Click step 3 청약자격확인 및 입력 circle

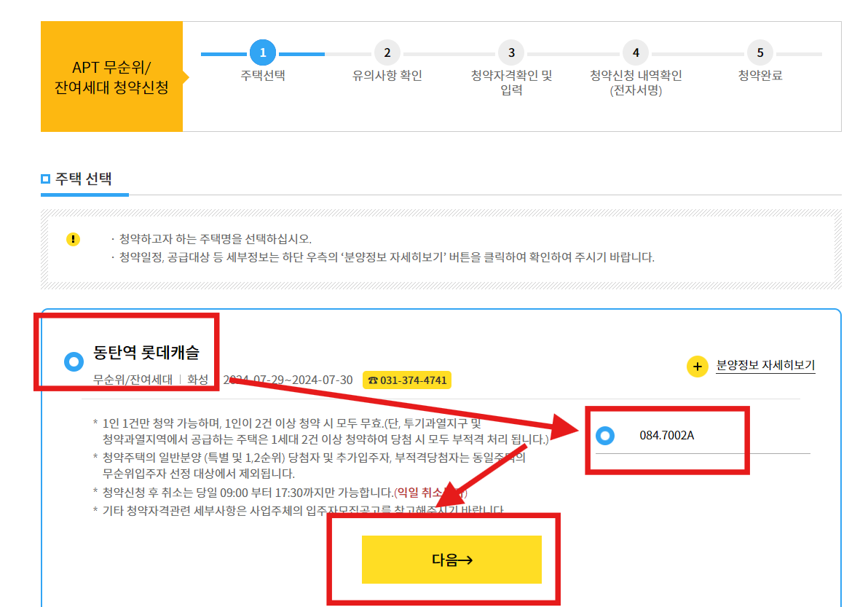511,52
